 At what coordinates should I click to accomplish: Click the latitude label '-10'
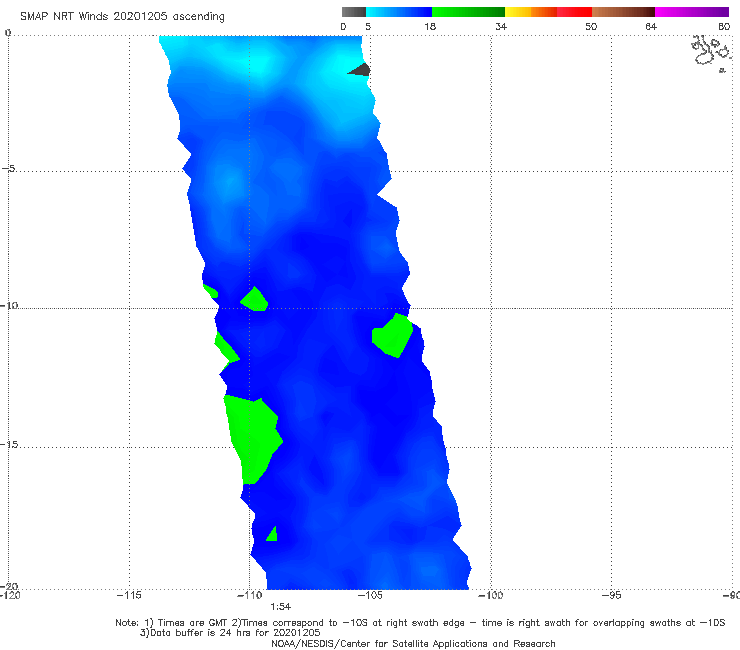click(x=9, y=305)
